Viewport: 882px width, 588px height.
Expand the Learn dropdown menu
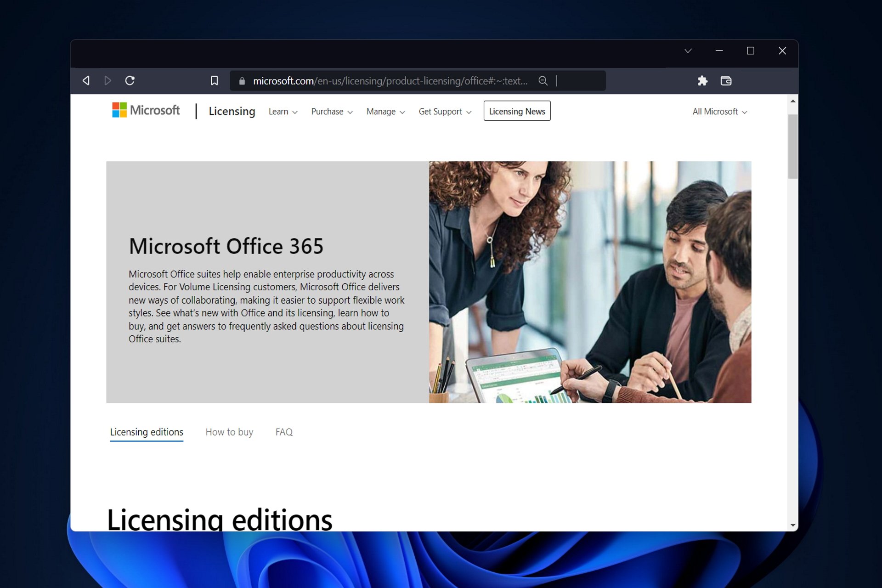click(x=283, y=112)
